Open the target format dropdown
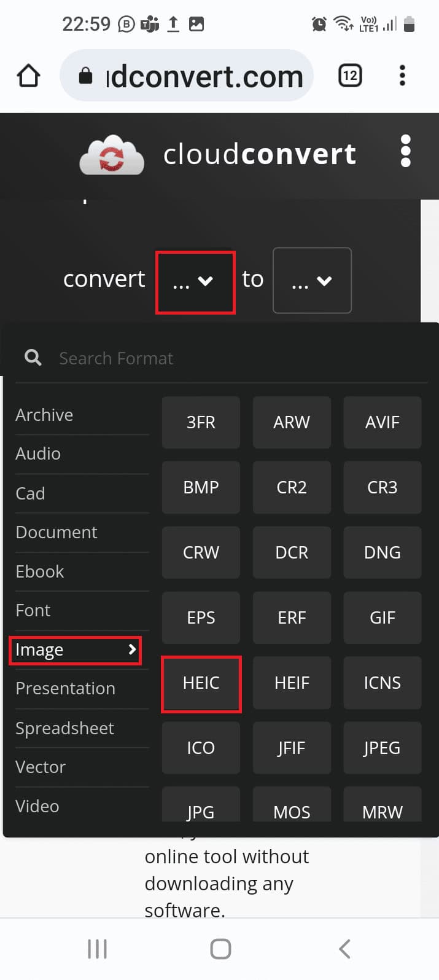The height and width of the screenshot is (980, 439). tap(312, 281)
